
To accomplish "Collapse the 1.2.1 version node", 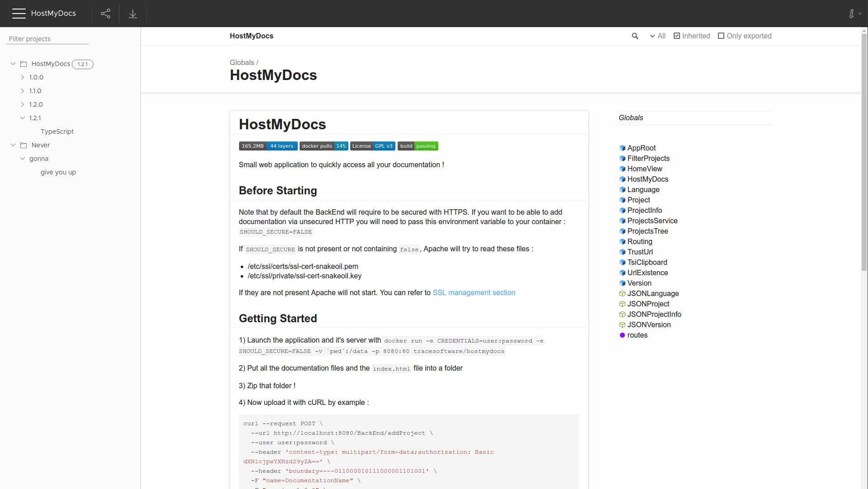I will [23, 118].
